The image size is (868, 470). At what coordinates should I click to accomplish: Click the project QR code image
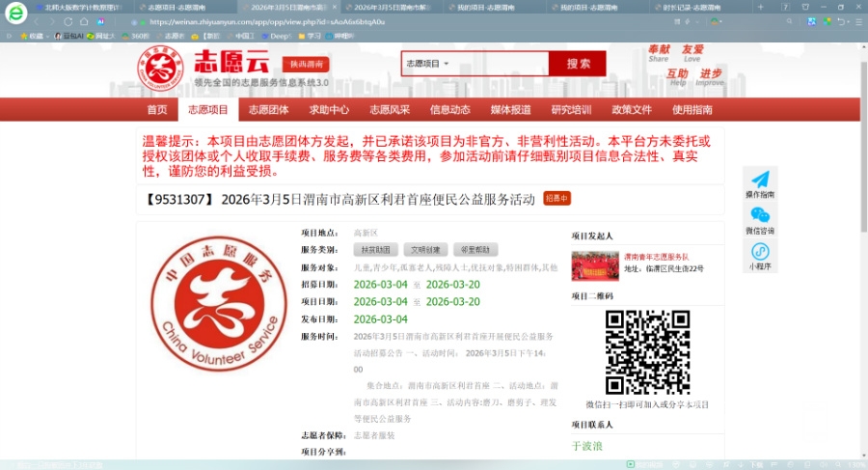tap(647, 351)
